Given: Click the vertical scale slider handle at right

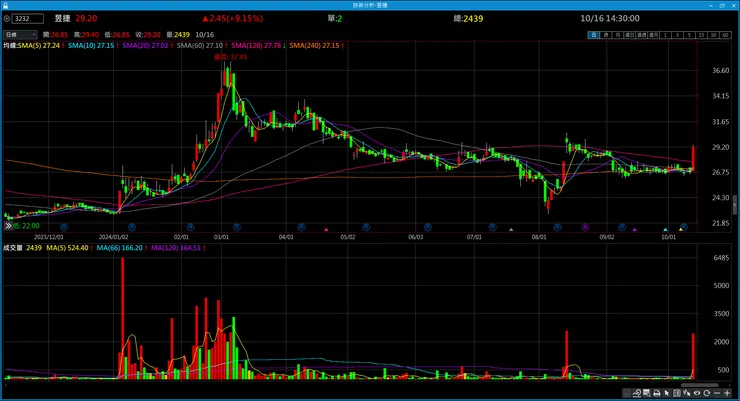Looking at the screenshot, I should [x=735, y=205].
